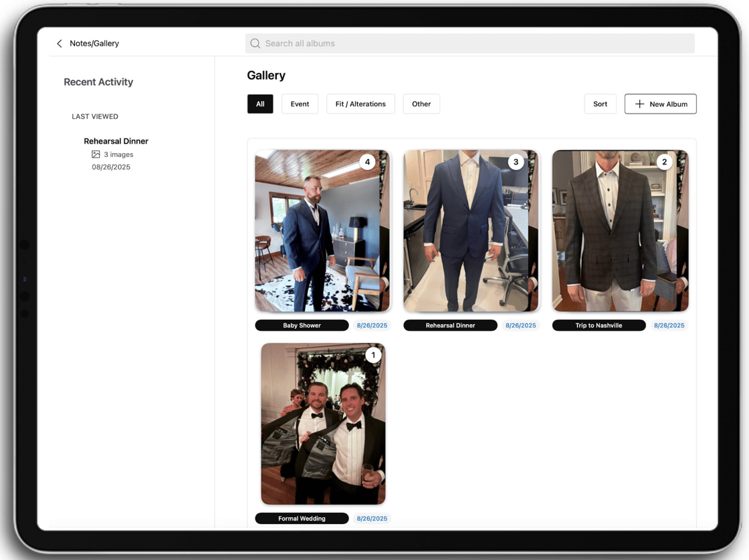
Task: Click the LAST VIEWED label
Action: point(95,116)
